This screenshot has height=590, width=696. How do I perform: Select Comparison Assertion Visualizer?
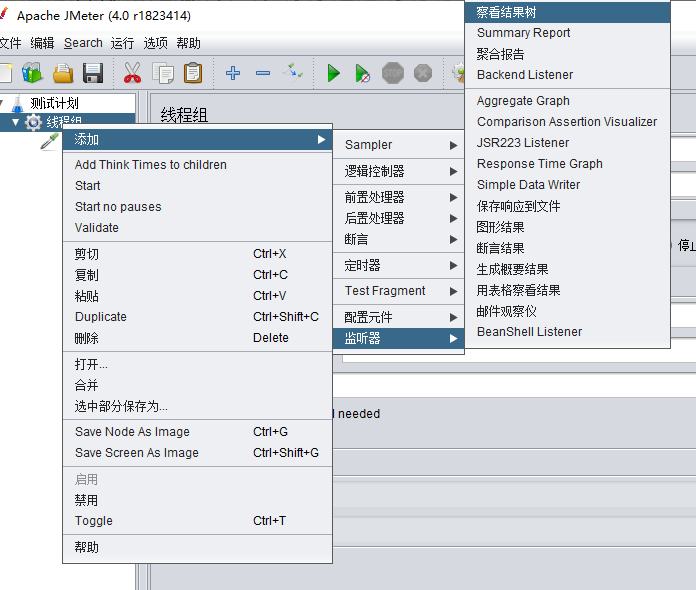click(x=567, y=122)
